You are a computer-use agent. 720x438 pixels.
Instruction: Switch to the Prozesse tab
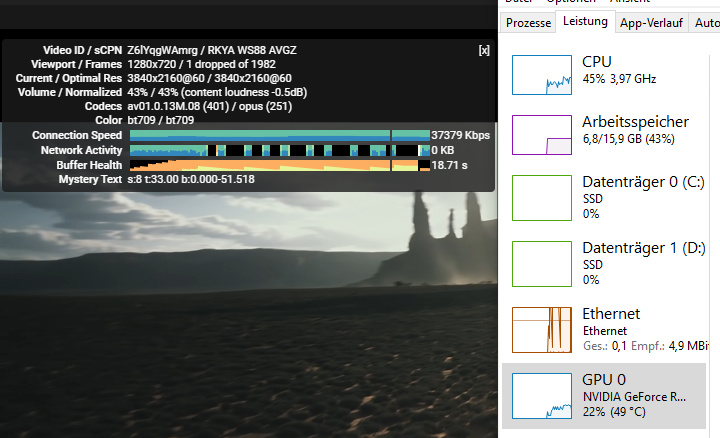(528, 22)
